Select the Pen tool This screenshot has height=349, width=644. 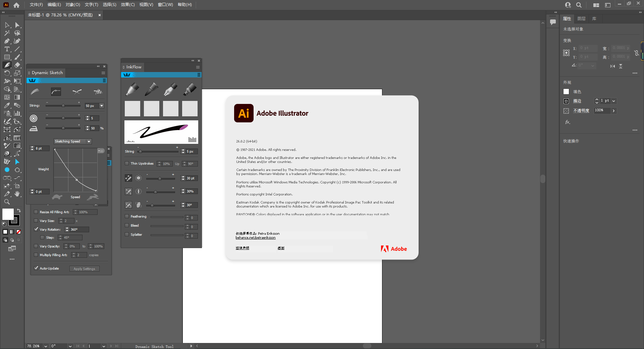[7, 41]
